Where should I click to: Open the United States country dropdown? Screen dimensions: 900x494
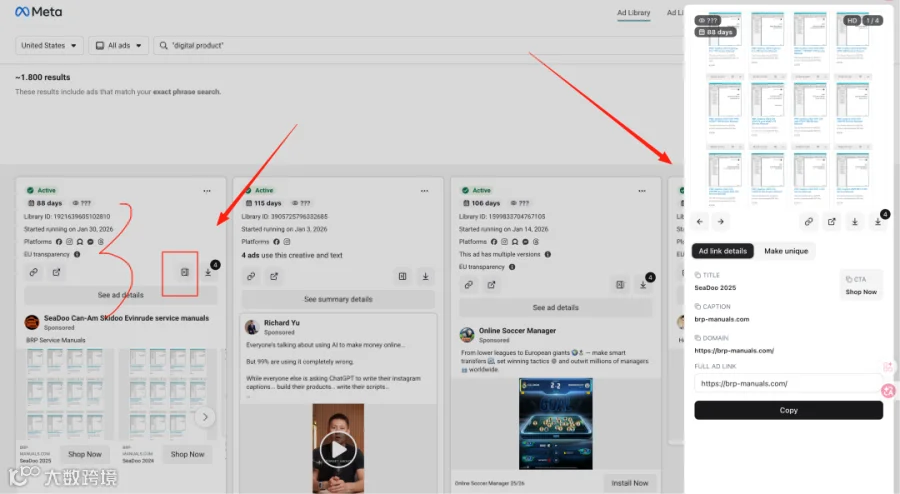pyautogui.click(x=49, y=45)
